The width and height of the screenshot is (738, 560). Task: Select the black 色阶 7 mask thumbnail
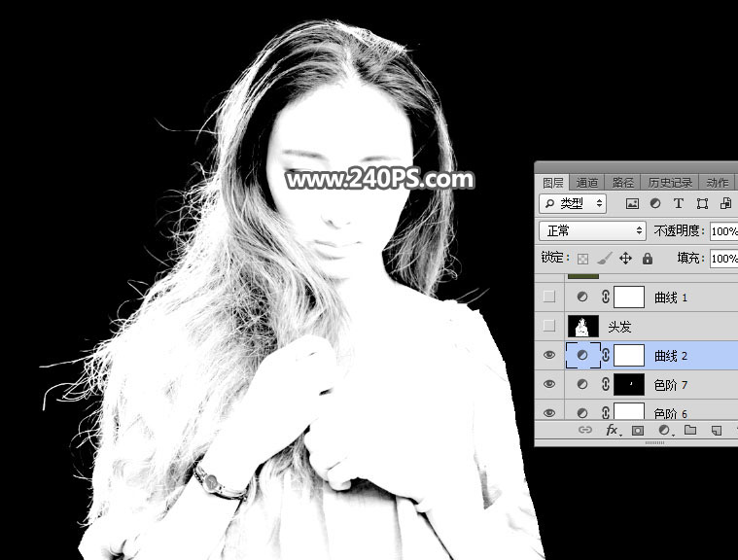tap(629, 384)
